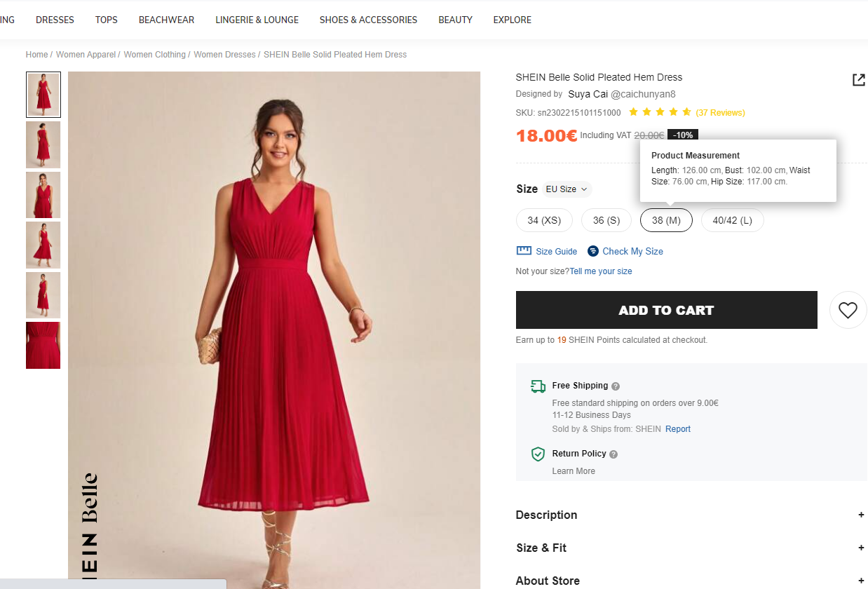
Task: Click the Check My Size icon
Action: coord(593,251)
